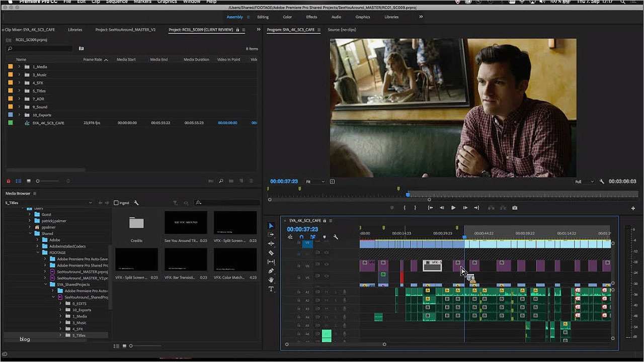The image size is (644, 362).
Task: Open Program Monitor settings wrench
Action: 602,182
